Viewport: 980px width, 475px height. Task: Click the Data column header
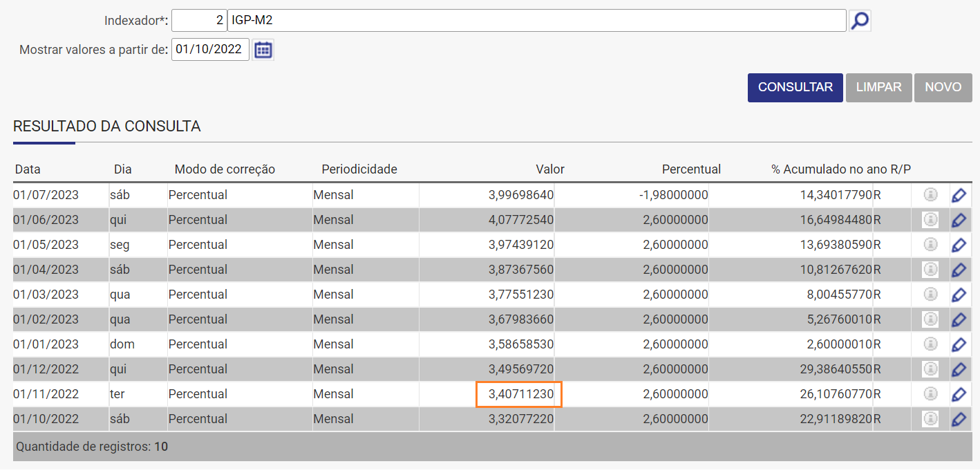click(28, 169)
